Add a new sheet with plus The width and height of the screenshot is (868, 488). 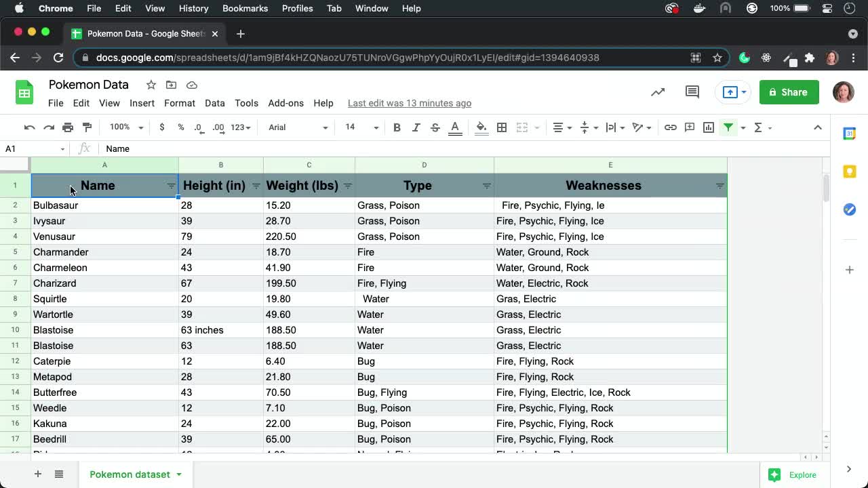pyautogui.click(x=38, y=474)
